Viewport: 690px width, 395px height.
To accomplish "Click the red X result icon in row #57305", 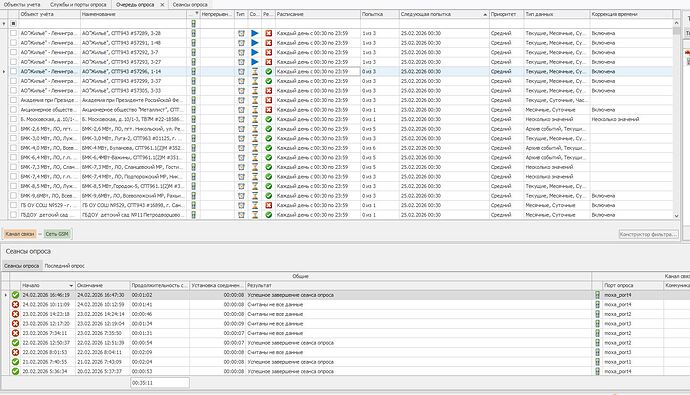I will 268,91.
